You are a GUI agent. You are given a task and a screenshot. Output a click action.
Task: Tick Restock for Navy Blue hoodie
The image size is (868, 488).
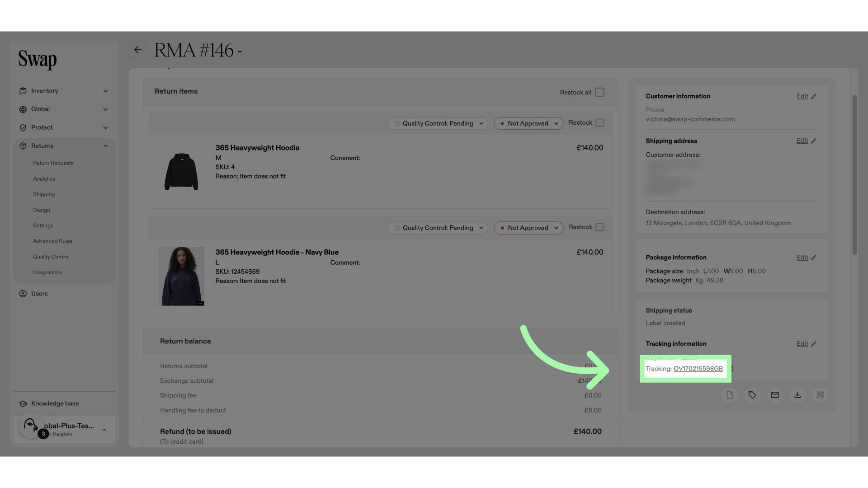click(599, 227)
